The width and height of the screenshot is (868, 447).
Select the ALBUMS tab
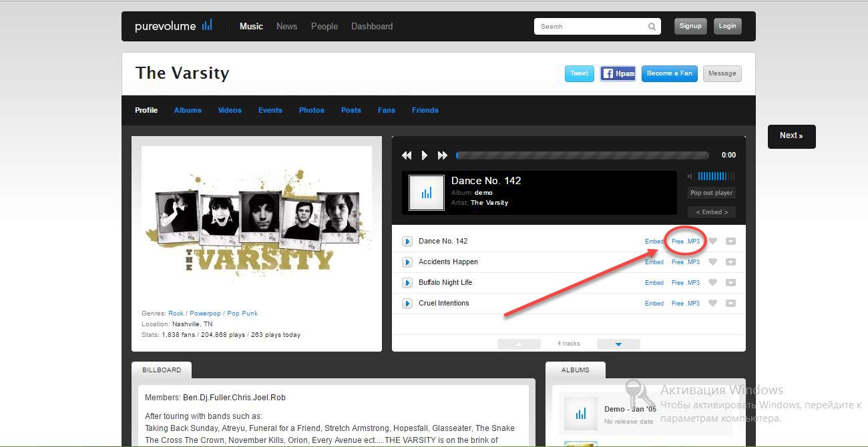coord(576,370)
